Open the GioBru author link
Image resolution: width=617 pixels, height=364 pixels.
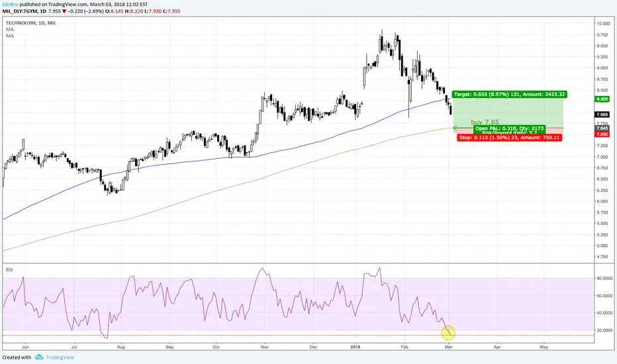click(x=10, y=5)
